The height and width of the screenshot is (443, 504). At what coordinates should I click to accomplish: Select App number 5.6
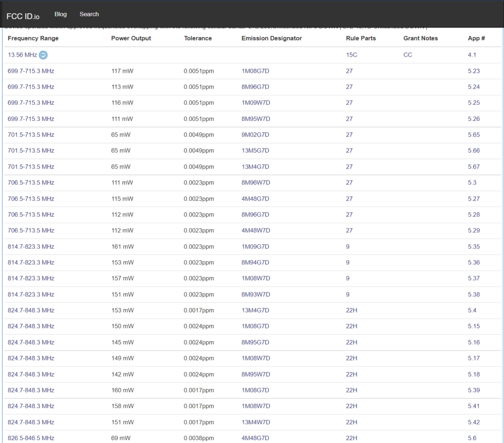click(472, 438)
